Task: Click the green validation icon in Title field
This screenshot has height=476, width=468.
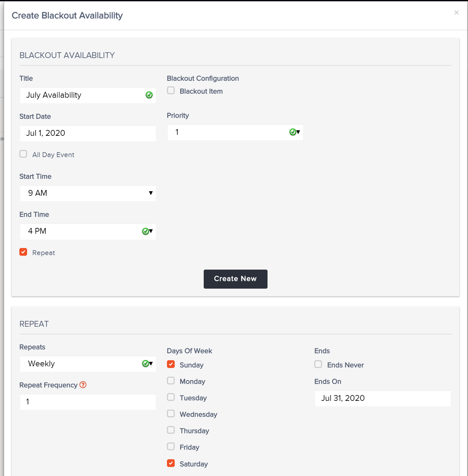Action: click(x=149, y=95)
